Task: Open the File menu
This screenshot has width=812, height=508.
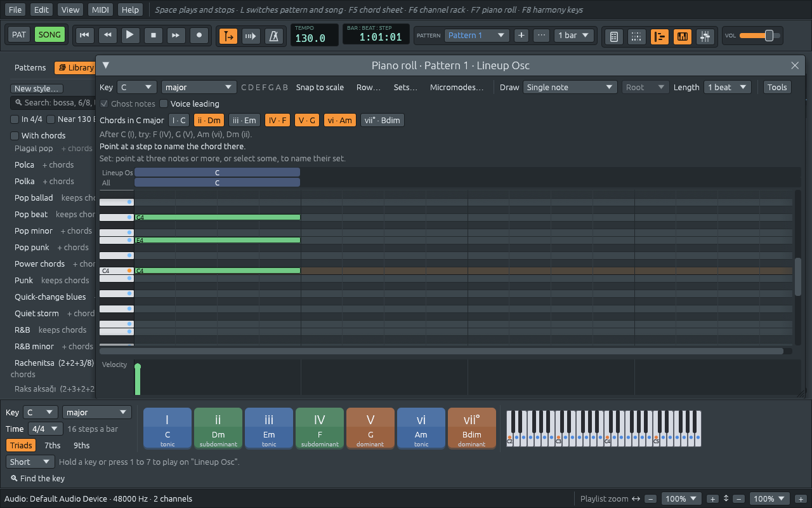Action: click(15, 10)
